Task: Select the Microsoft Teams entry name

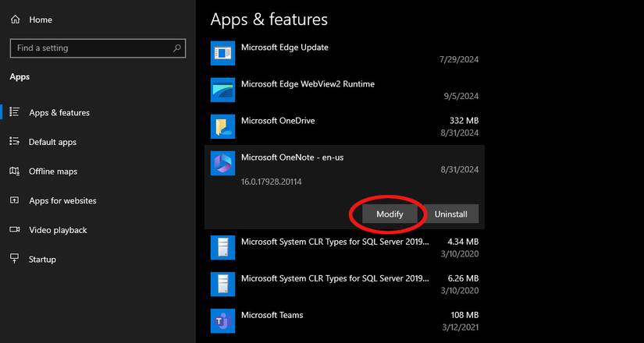Action: click(272, 315)
